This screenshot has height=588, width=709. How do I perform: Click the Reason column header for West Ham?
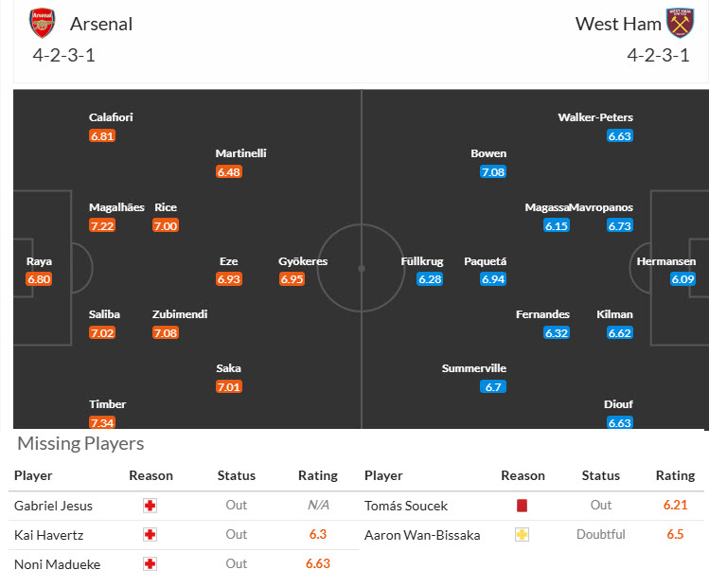[523, 475]
